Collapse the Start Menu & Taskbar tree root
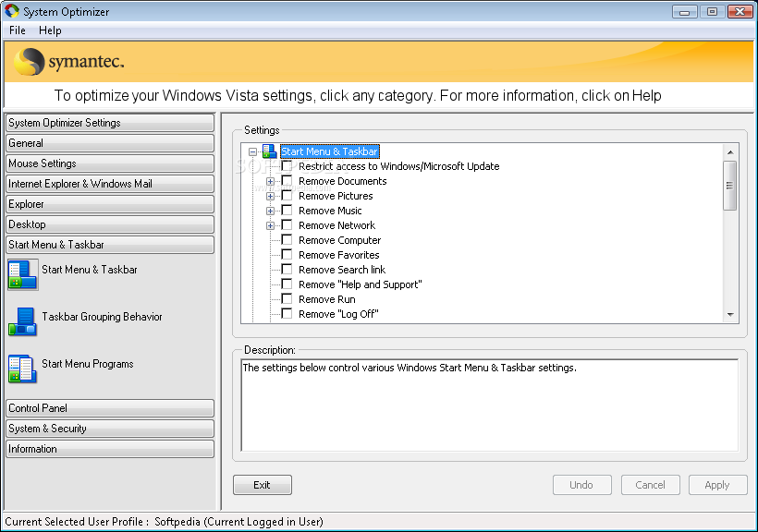 coord(252,151)
